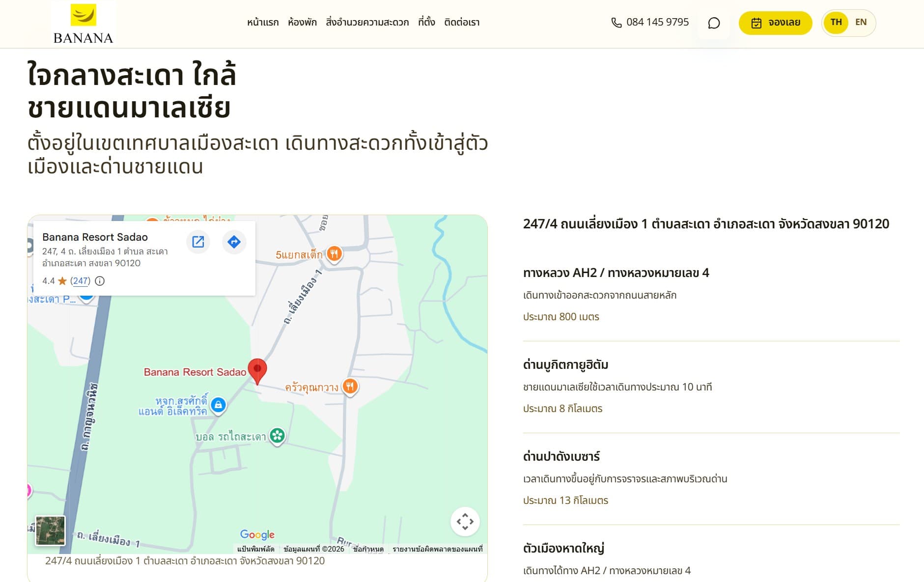
Task: Click the หจก.สรศักดิ์ shop marker
Action: pos(219,405)
